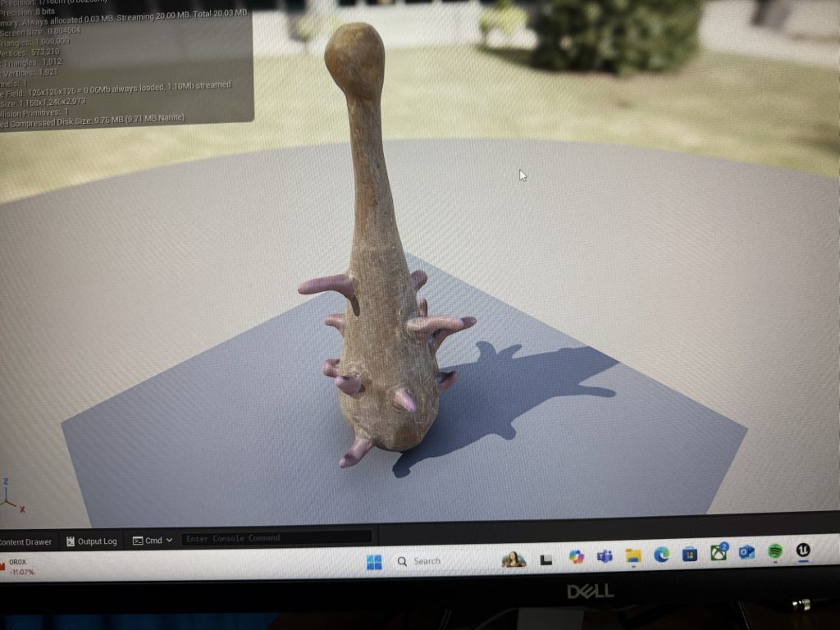Open the Copilot taskbar icon
This screenshot has height=630, width=840.
pyautogui.click(x=577, y=558)
